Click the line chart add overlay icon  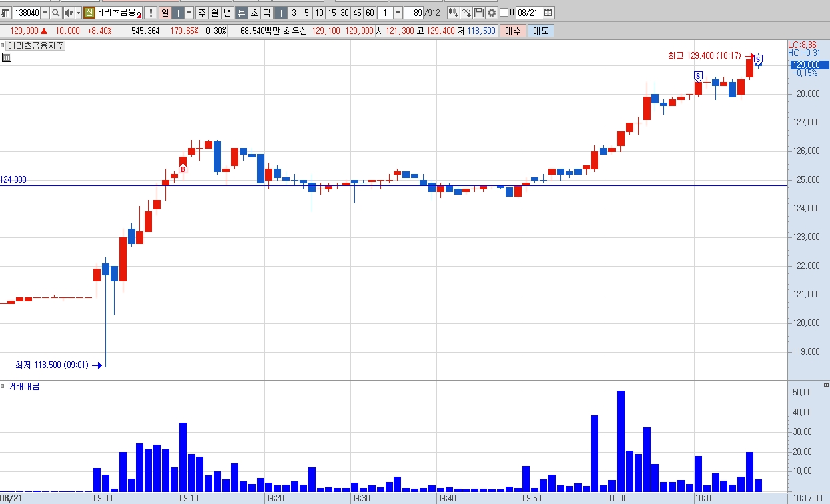pos(466,13)
